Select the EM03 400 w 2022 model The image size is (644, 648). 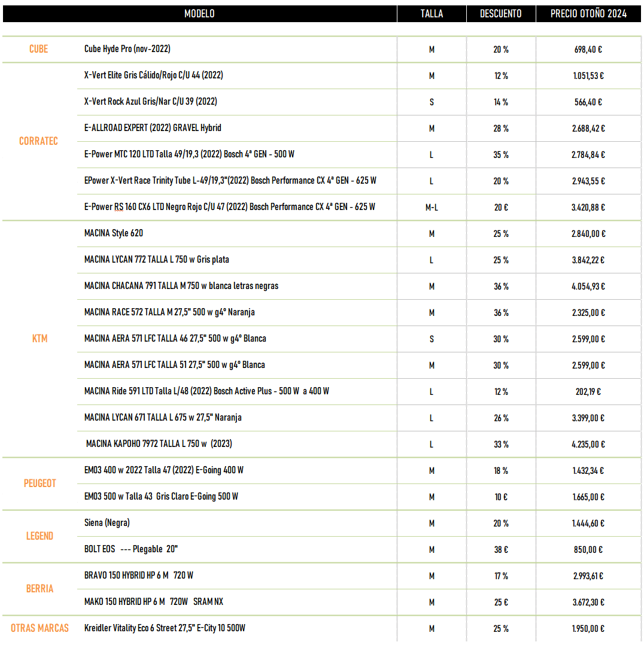pos(164,470)
